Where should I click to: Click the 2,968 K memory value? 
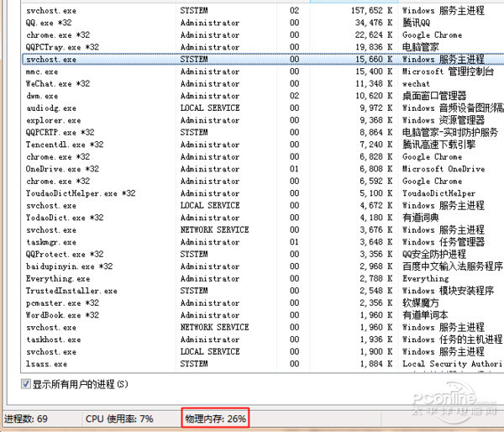pos(376,266)
